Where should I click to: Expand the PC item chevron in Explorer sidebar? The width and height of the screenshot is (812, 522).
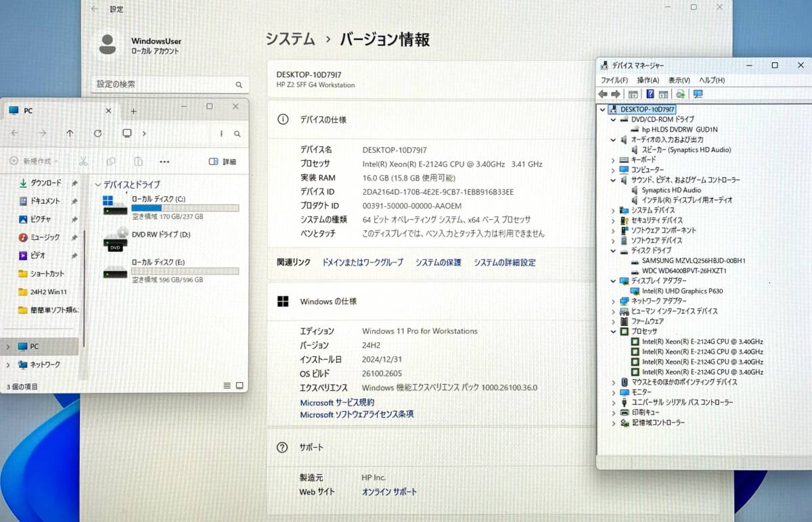[8, 346]
